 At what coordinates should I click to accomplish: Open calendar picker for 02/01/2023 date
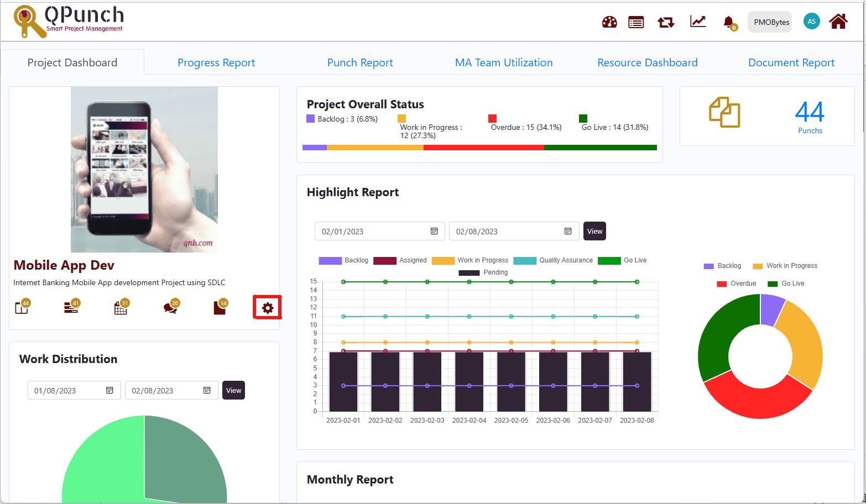point(434,231)
